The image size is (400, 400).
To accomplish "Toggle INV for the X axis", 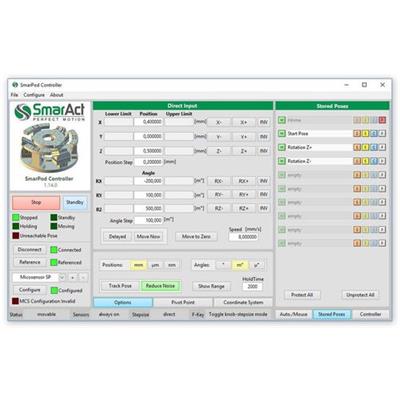I will [x=264, y=122].
